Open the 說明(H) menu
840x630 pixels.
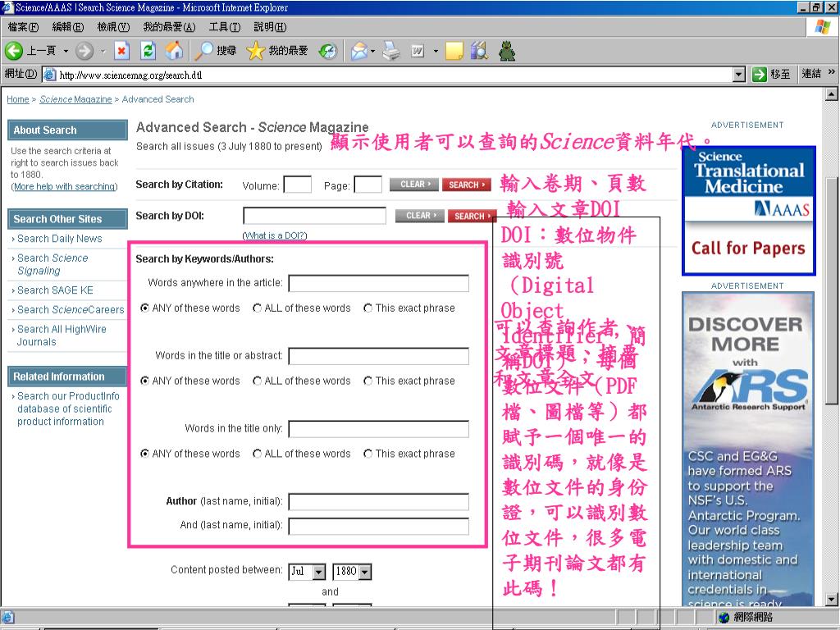pyautogui.click(x=270, y=27)
